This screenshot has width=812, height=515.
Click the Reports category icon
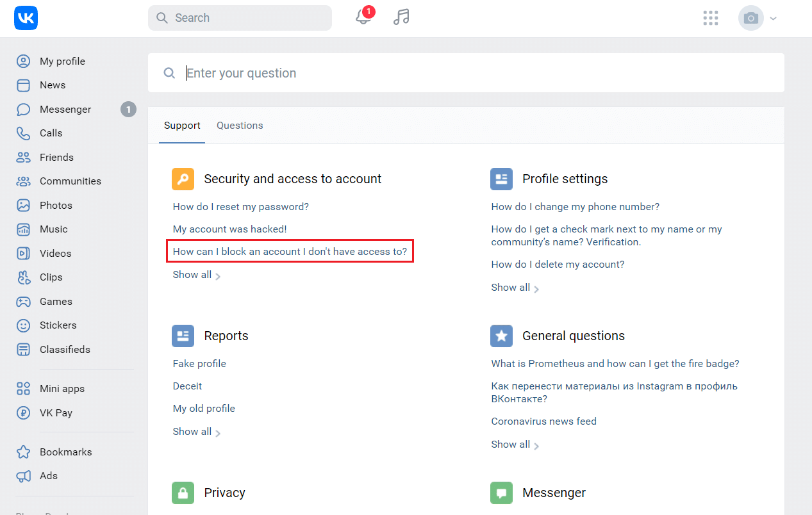point(183,336)
